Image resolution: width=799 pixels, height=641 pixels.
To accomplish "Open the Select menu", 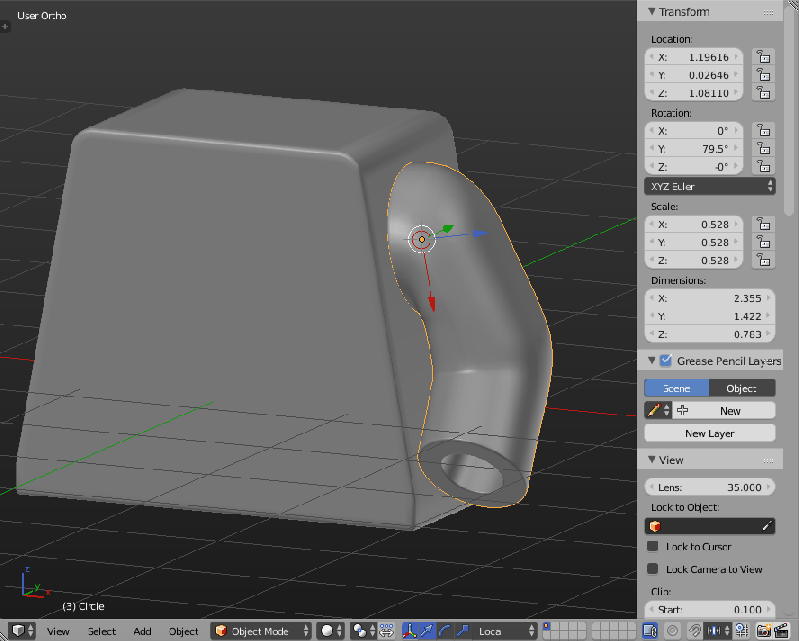I will [101, 631].
